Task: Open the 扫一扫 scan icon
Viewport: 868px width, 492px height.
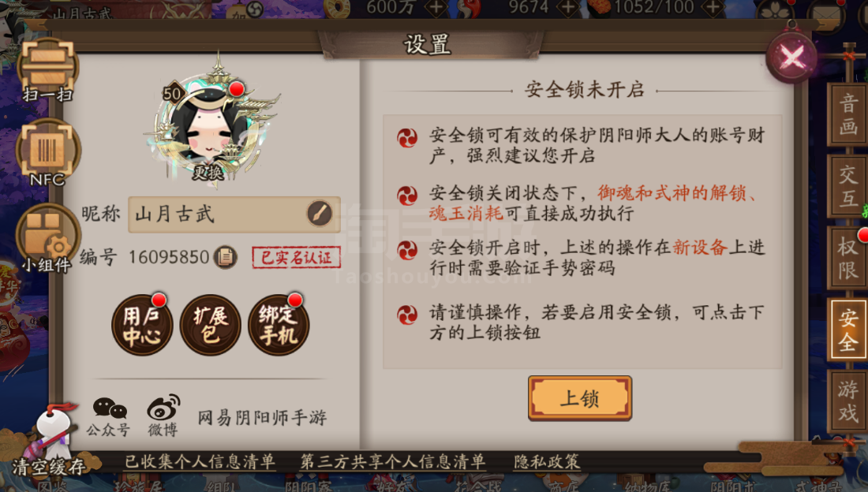Action: [x=47, y=71]
